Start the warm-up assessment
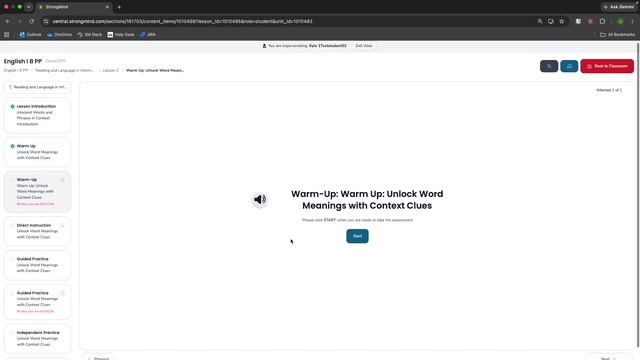 (357, 236)
